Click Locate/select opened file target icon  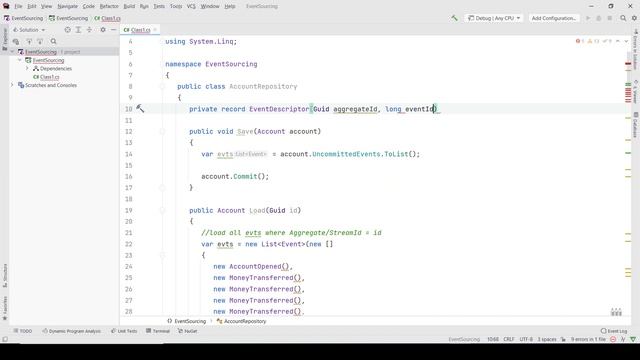67,30
